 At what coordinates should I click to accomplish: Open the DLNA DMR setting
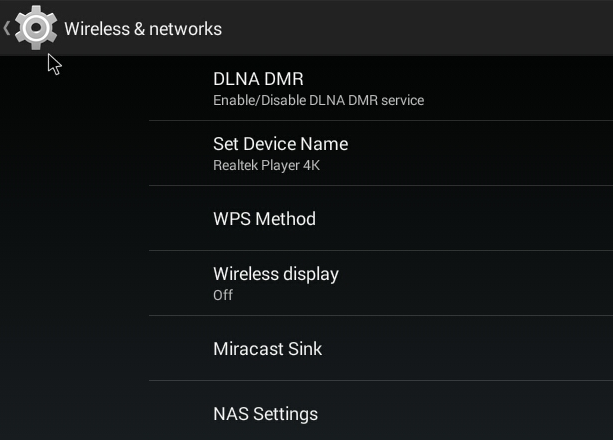coord(381,88)
